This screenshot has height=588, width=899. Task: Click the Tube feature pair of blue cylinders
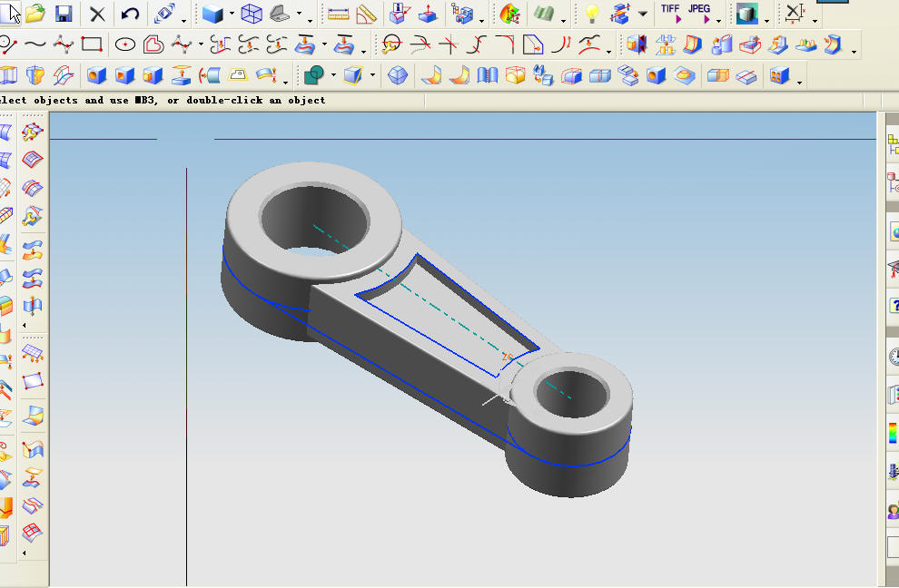[x=721, y=44]
